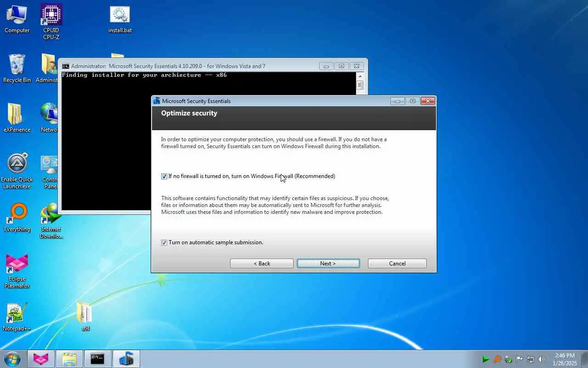Open Notepad++ desktop shortcut

coord(17,317)
